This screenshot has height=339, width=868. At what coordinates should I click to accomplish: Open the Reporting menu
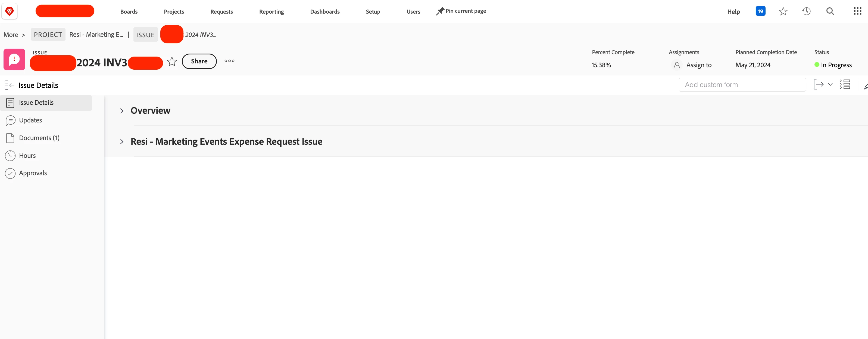(x=271, y=12)
